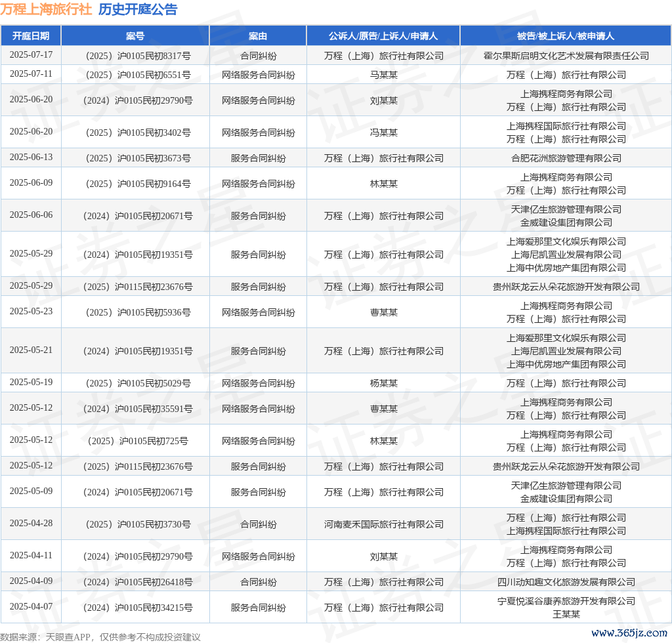This screenshot has width=672, height=643.
Task: Click case number (2025)沪0105民初9164号
Action: [x=138, y=184]
